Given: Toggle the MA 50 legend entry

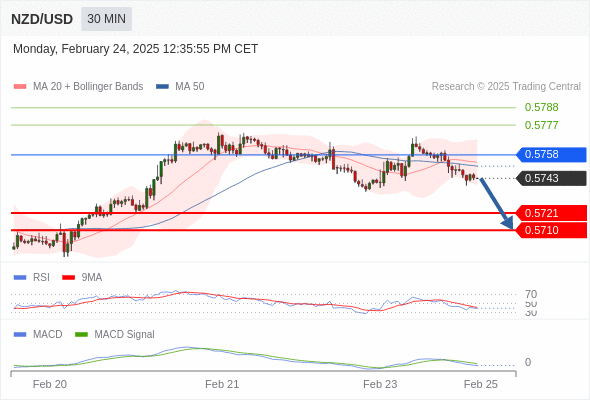Looking at the screenshot, I should click(x=180, y=87).
